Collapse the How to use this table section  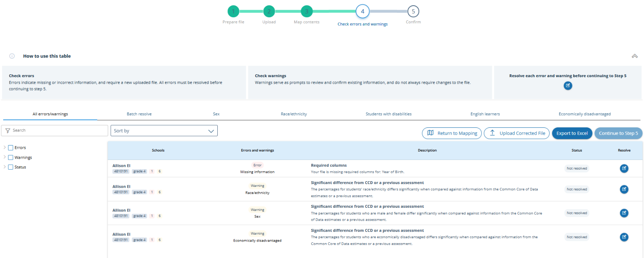tap(634, 56)
